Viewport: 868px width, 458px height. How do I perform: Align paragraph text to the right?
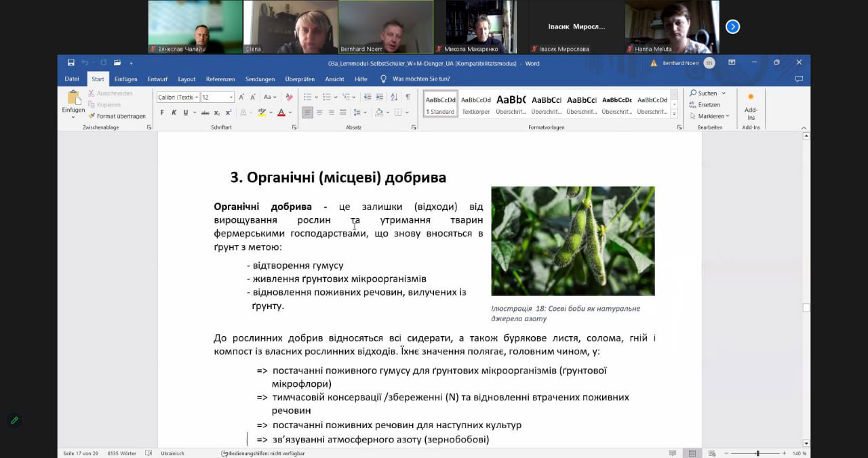click(x=331, y=112)
